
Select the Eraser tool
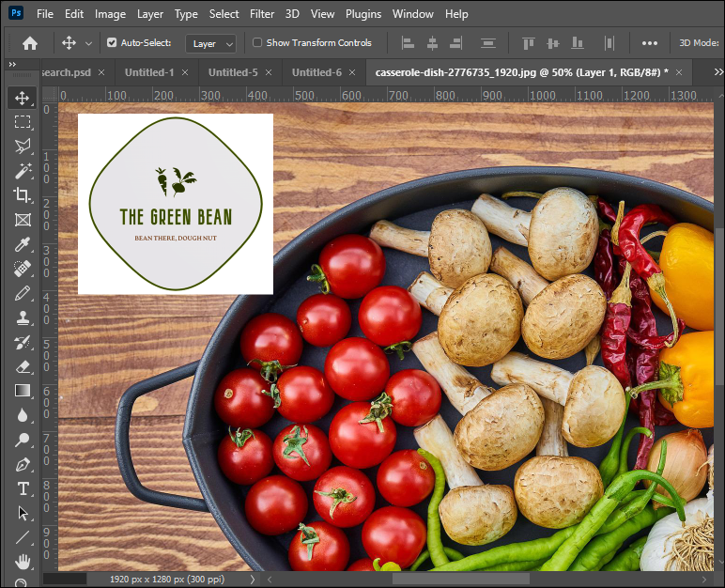pyautogui.click(x=22, y=367)
